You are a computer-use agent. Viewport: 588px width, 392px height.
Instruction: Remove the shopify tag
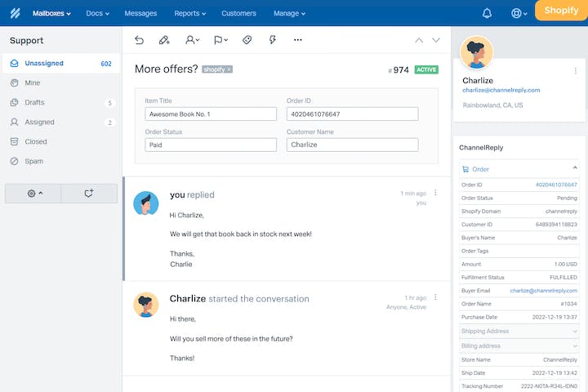[229, 69]
